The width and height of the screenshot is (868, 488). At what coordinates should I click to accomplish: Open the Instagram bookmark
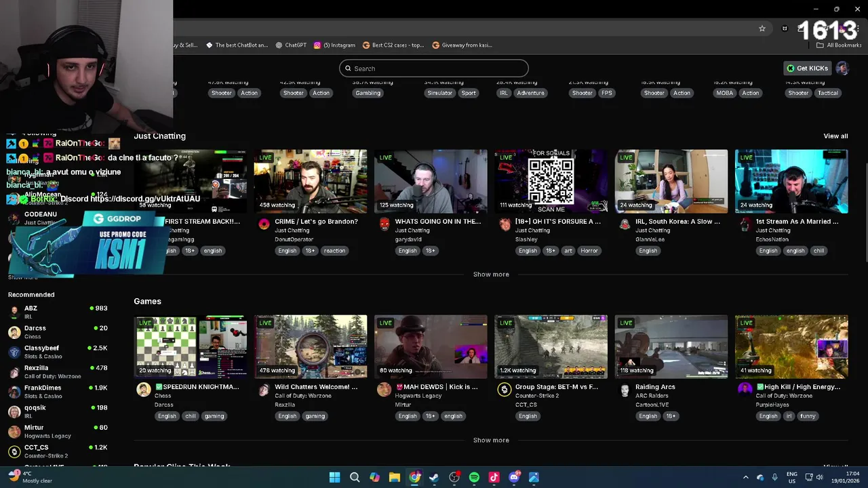pos(334,45)
